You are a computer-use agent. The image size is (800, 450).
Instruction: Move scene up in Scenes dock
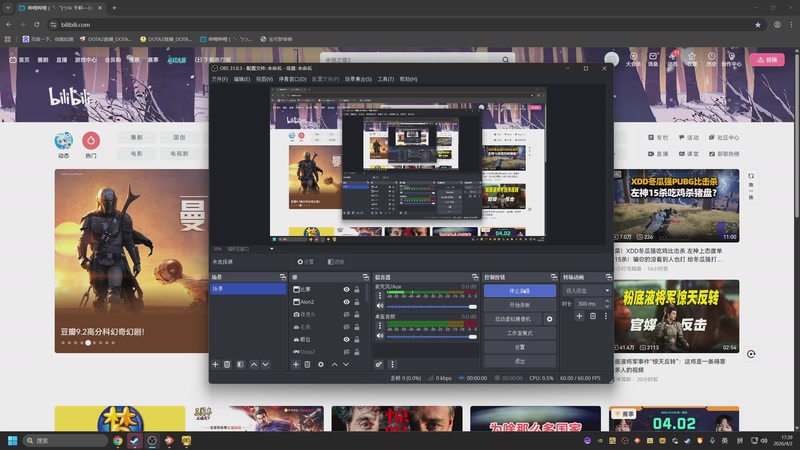254,364
